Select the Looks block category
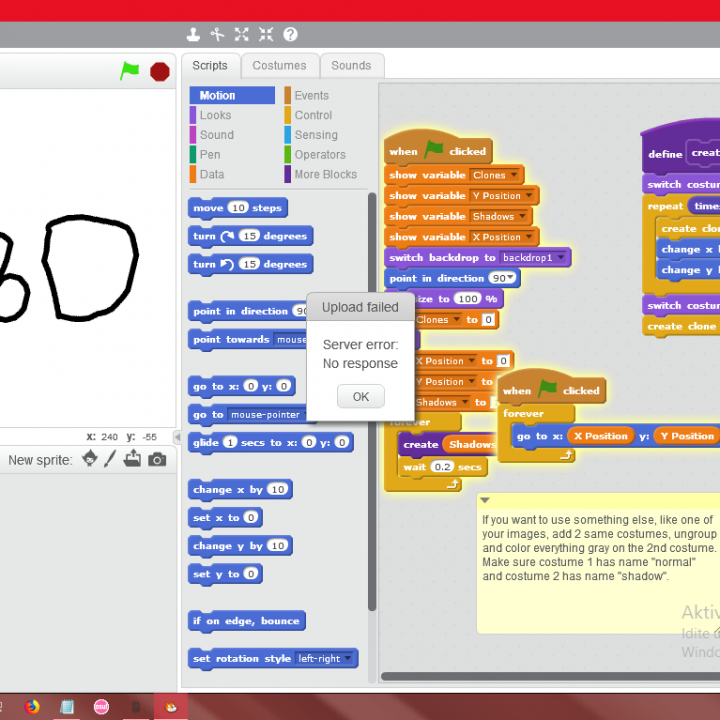 click(215, 115)
